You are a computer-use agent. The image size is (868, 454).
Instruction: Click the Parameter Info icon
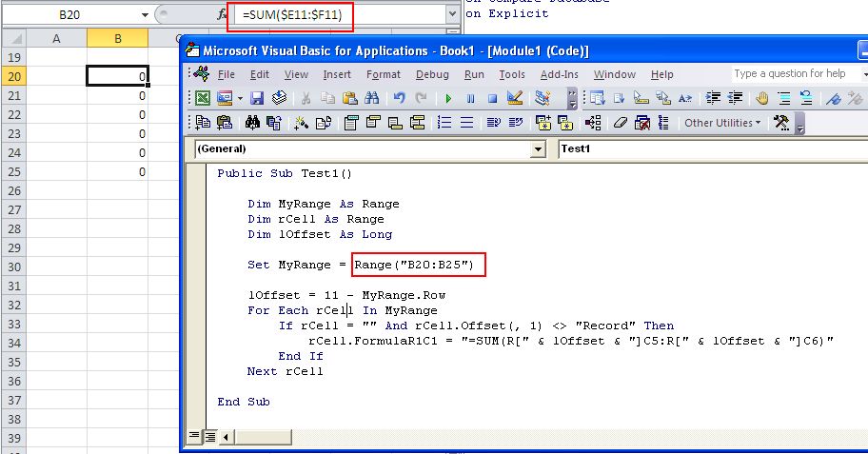click(662, 99)
